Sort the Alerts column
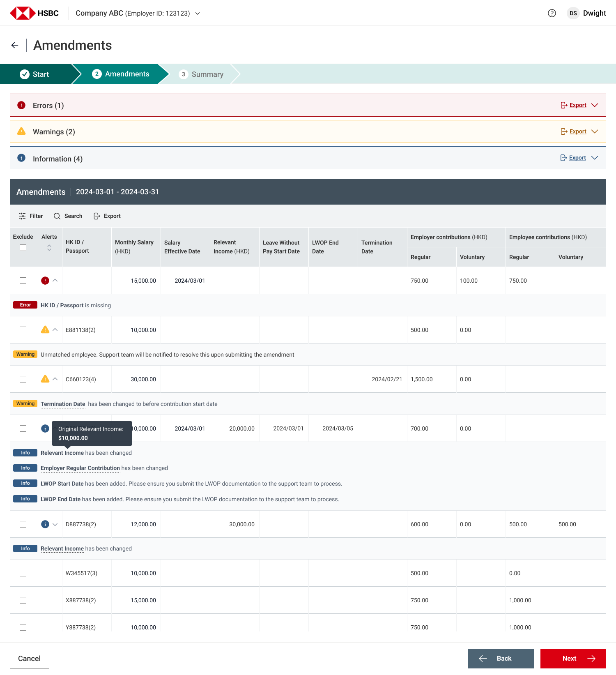The image size is (616, 675). coord(49,248)
